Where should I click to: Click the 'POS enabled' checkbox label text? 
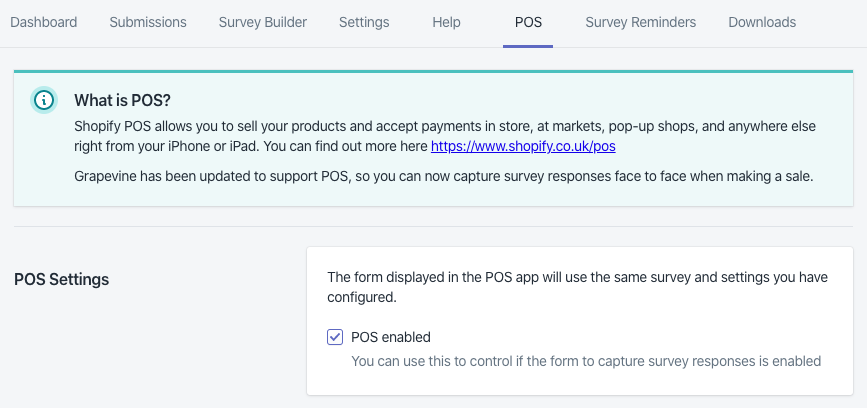391,337
